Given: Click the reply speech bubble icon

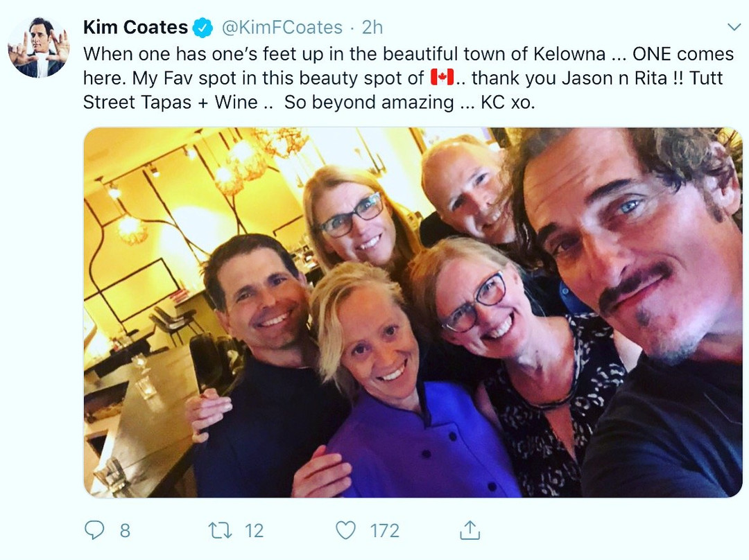Looking at the screenshot, I should tap(94, 531).
